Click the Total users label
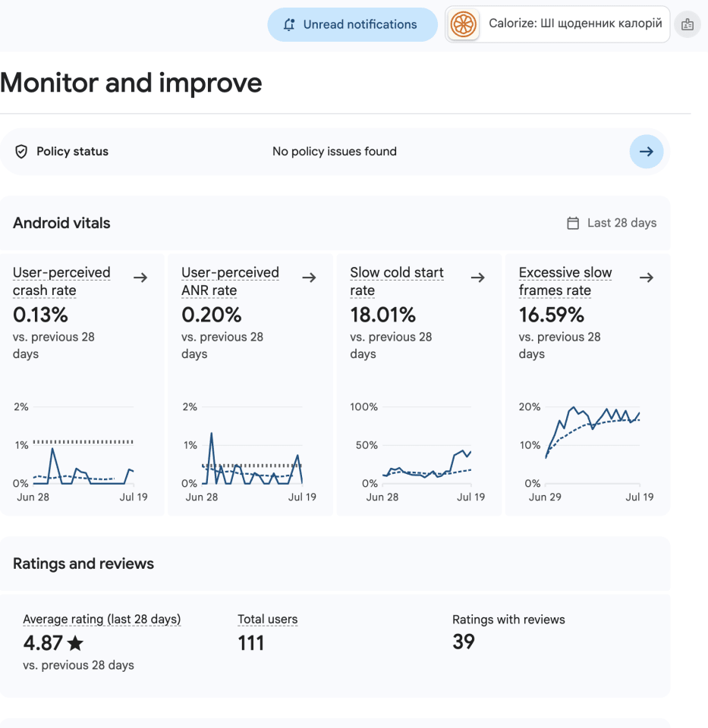Image resolution: width=708 pixels, height=728 pixels. [268, 620]
